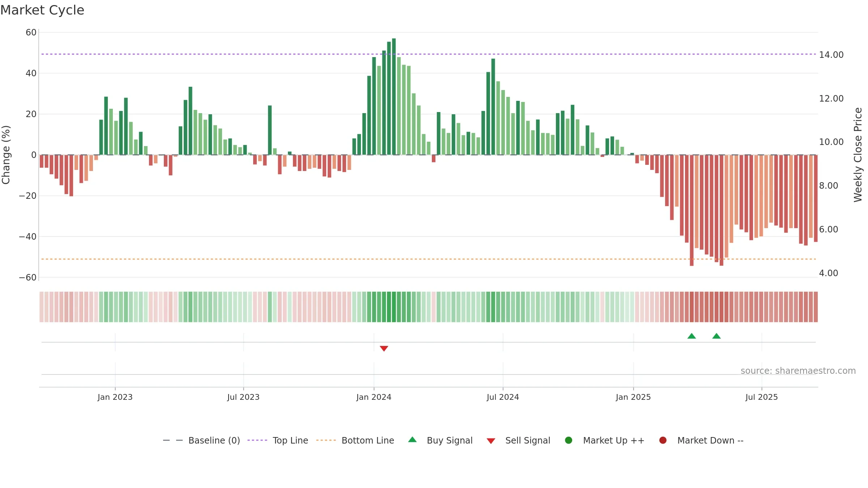Click the orange dotted Bottom Line legend sample
Screen dimensions: 868x488
(x=326, y=440)
